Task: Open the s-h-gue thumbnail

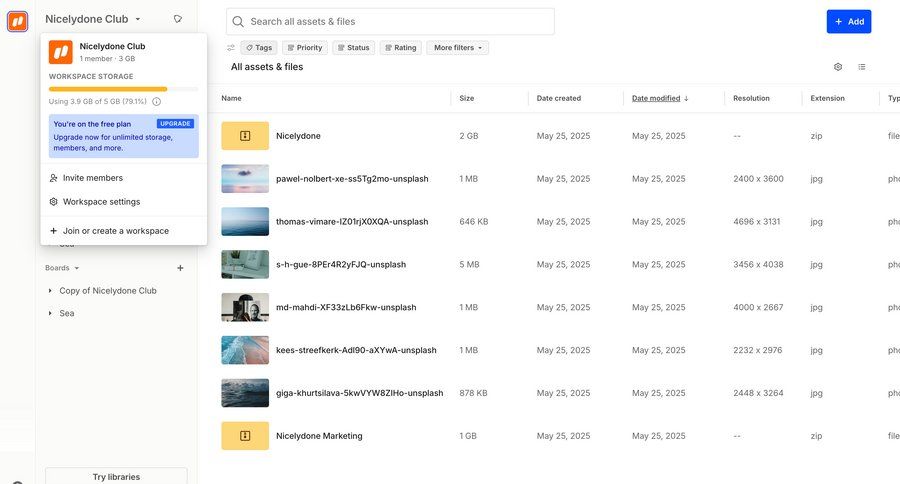Action: pyautogui.click(x=245, y=265)
